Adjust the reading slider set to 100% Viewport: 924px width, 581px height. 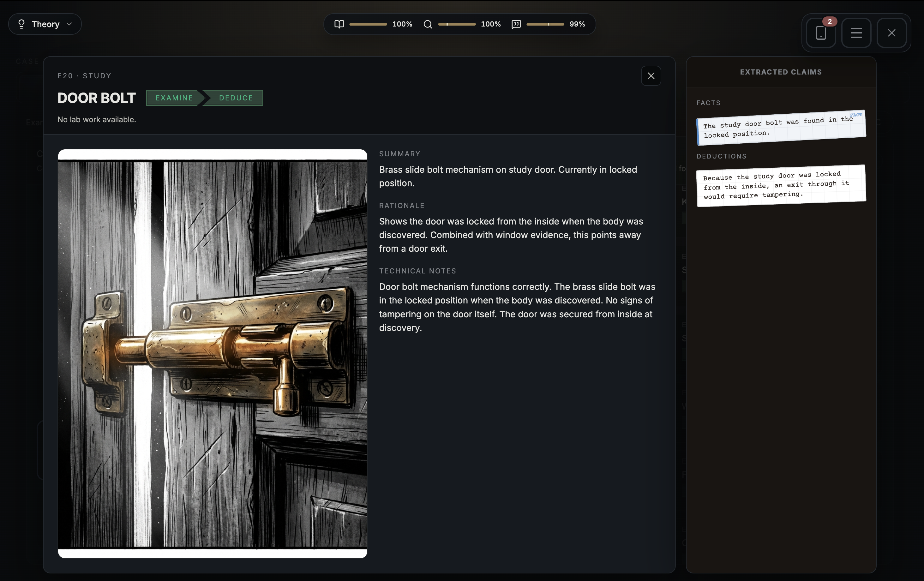click(369, 24)
